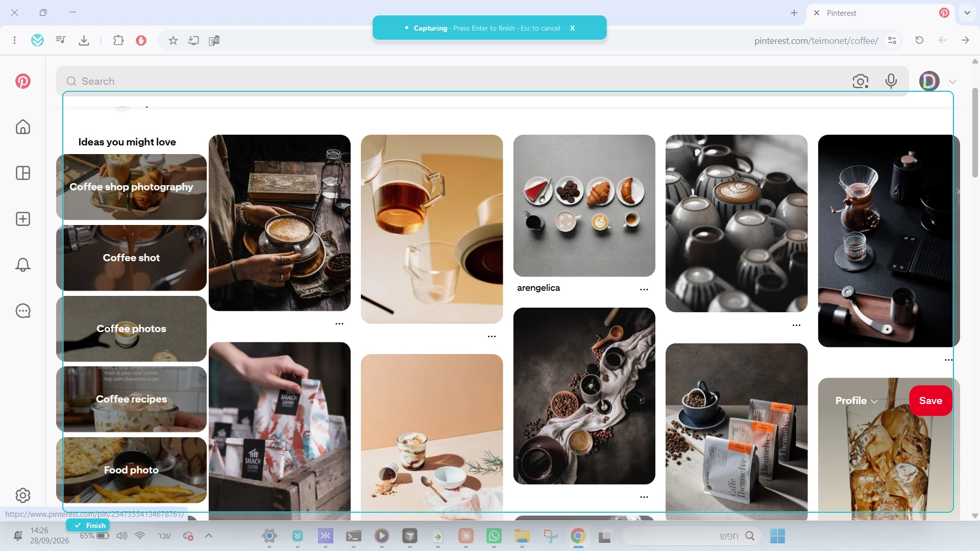Image resolution: width=980 pixels, height=551 pixels.
Task: Open the site settings icon in the address bar
Action: 892,40
